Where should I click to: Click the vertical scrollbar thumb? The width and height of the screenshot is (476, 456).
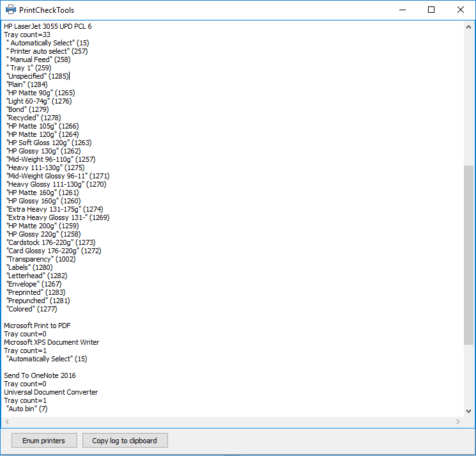(468, 255)
